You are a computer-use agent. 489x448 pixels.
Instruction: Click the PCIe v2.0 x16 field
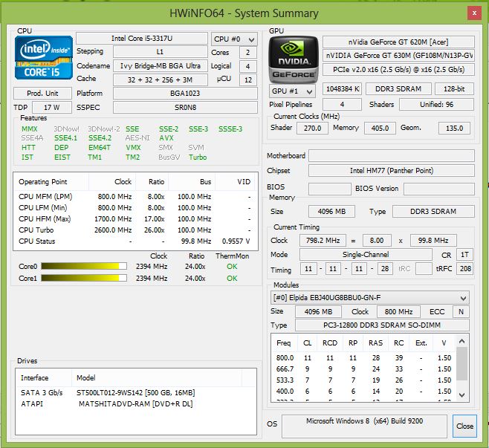coord(398,70)
